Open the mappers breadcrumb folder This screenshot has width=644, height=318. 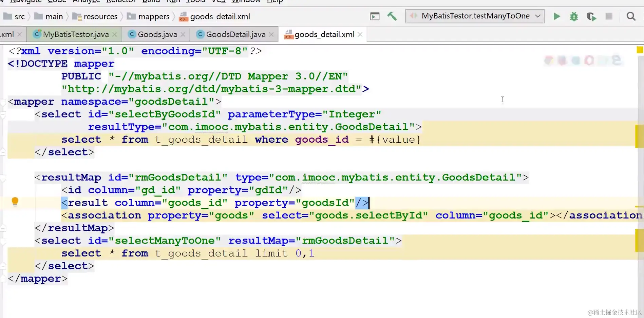click(x=148, y=16)
